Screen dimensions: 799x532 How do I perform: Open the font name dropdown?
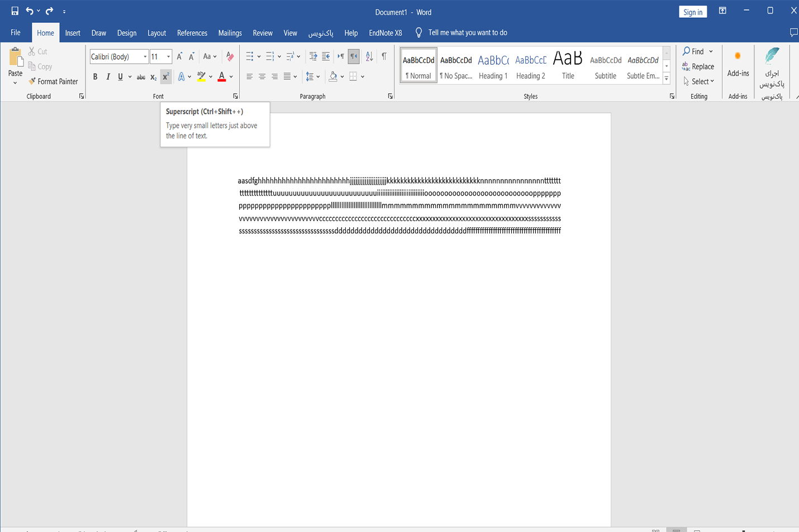click(145, 56)
